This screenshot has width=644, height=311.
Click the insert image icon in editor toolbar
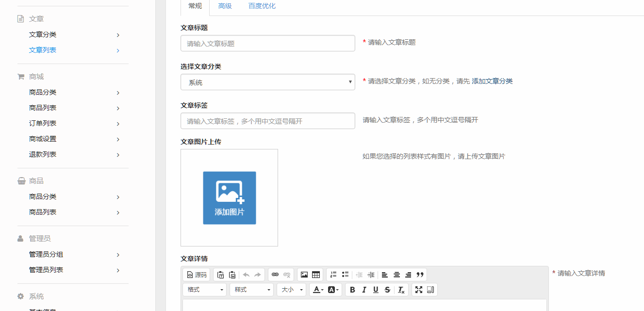pyautogui.click(x=304, y=275)
